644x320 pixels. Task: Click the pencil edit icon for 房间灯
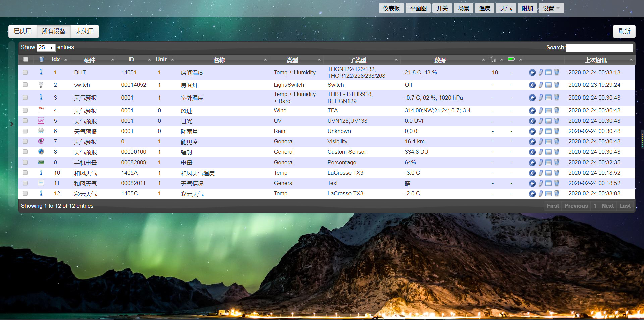point(540,85)
